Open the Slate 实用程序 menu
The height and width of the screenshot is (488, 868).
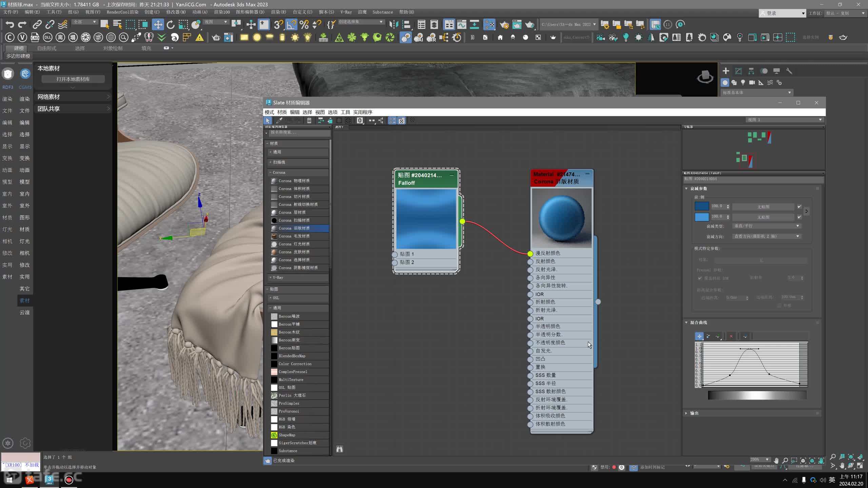tap(362, 112)
